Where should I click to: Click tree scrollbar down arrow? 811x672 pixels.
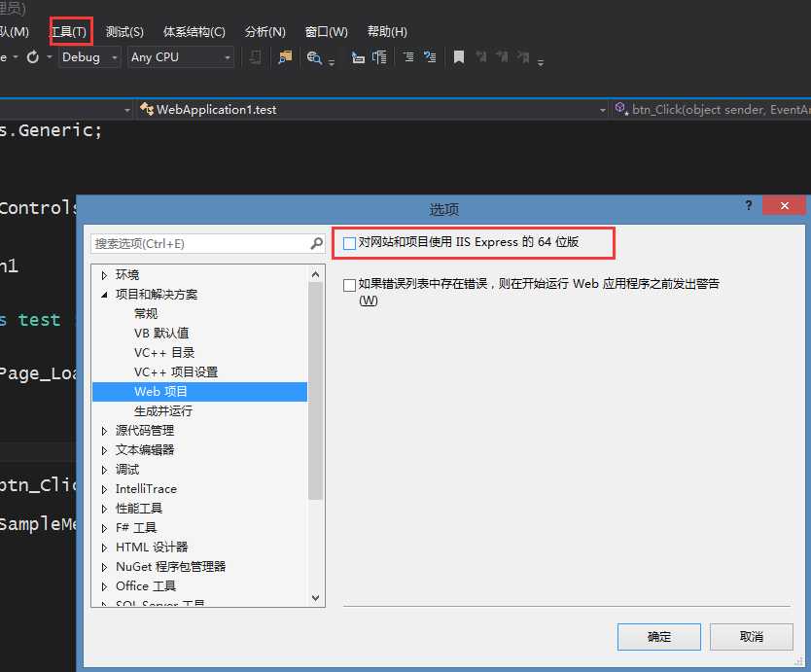pyautogui.click(x=315, y=597)
